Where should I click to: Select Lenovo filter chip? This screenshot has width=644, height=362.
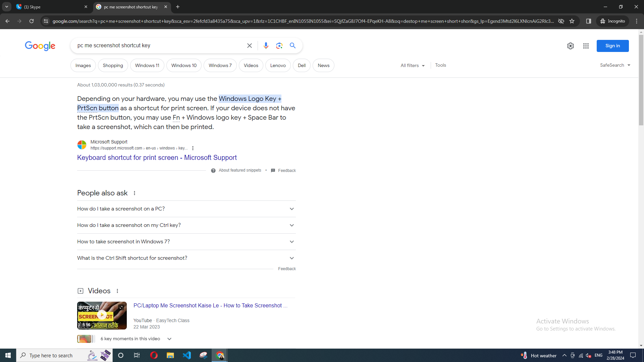[278, 65]
